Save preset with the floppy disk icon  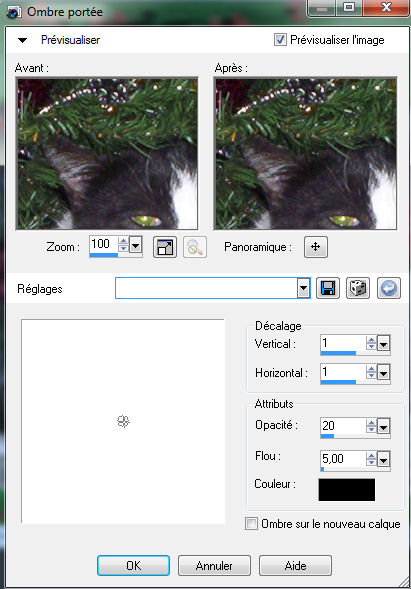tap(328, 288)
